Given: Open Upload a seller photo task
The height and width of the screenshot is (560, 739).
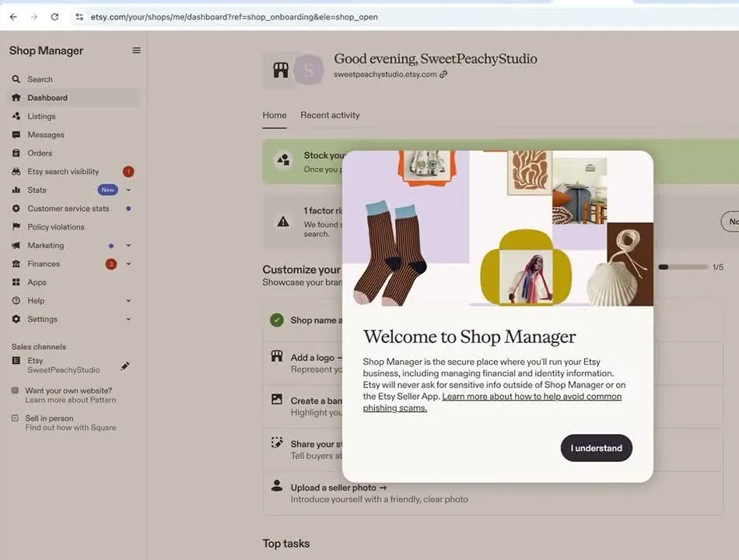Looking at the screenshot, I should tap(338, 488).
